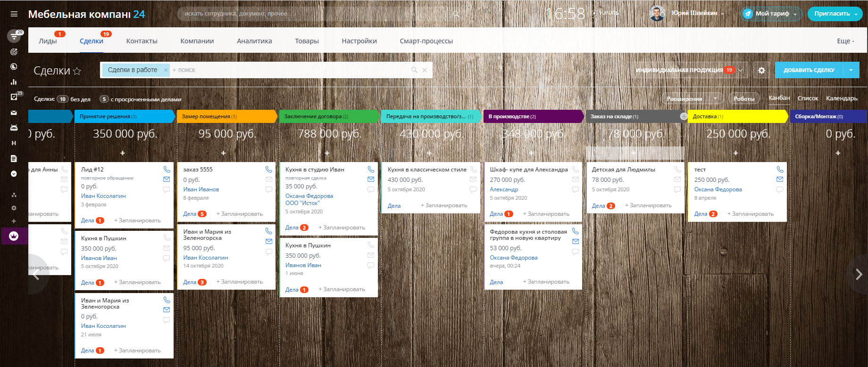The height and width of the screenshot is (367, 868).
Task: Remove the Сделки в работе filter chip
Action: point(166,70)
